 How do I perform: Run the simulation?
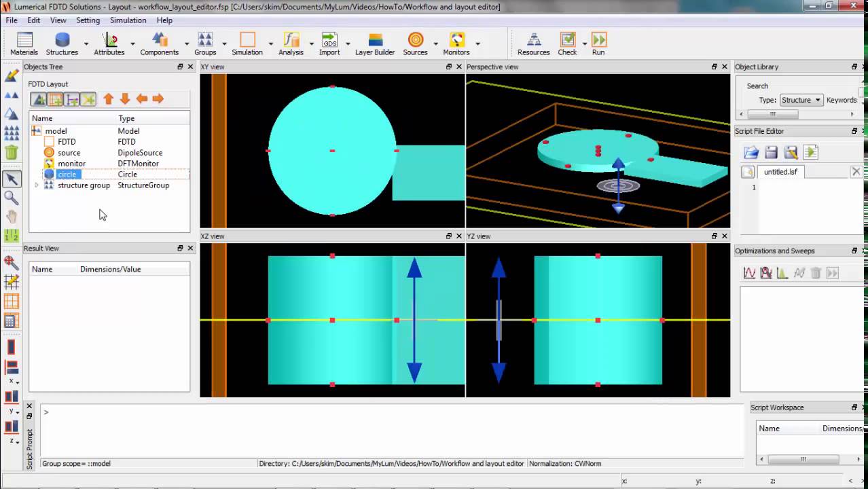[598, 43]
